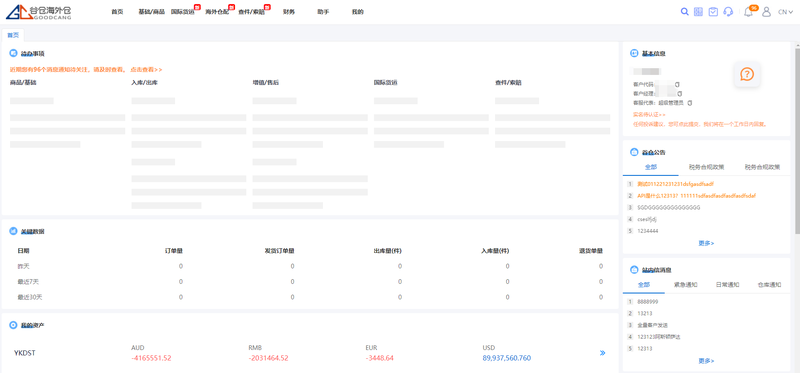
Task: Click the GOODCANG logo
Action: (39, 12)
